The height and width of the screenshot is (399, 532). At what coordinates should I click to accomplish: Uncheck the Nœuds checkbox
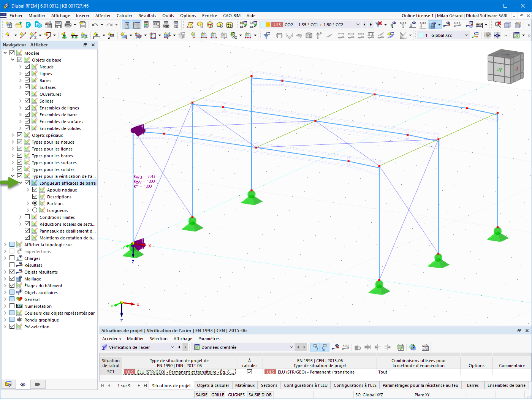pos(27,66)
